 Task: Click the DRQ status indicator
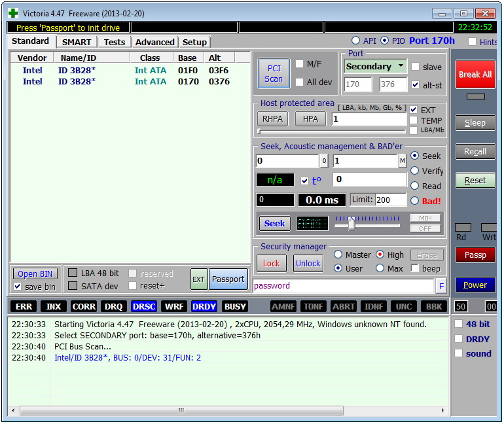click(x=114, y=306)
